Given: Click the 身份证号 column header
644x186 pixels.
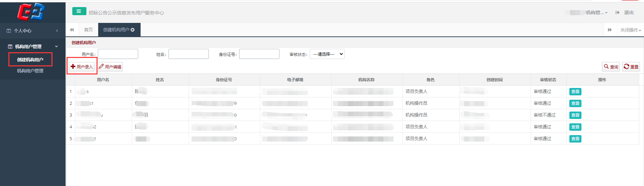Looking at the screenshot, I should [x=224, y=80].
